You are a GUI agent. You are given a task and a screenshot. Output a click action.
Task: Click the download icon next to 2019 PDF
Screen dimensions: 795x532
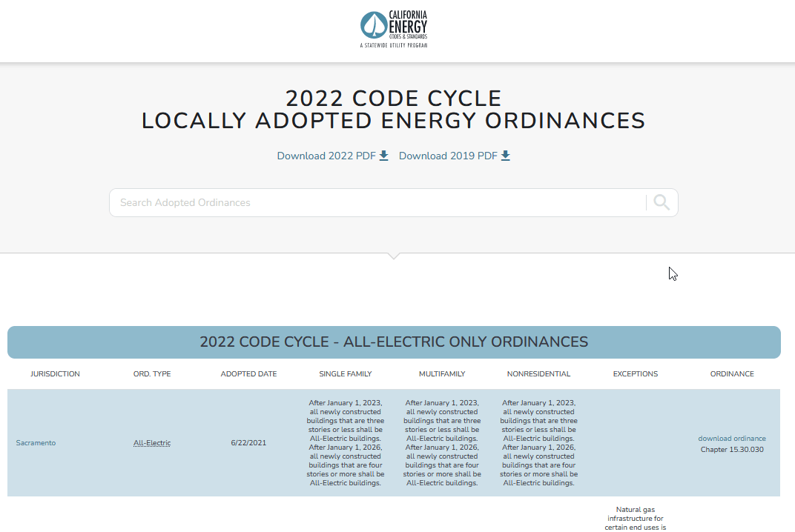point(505,156)
